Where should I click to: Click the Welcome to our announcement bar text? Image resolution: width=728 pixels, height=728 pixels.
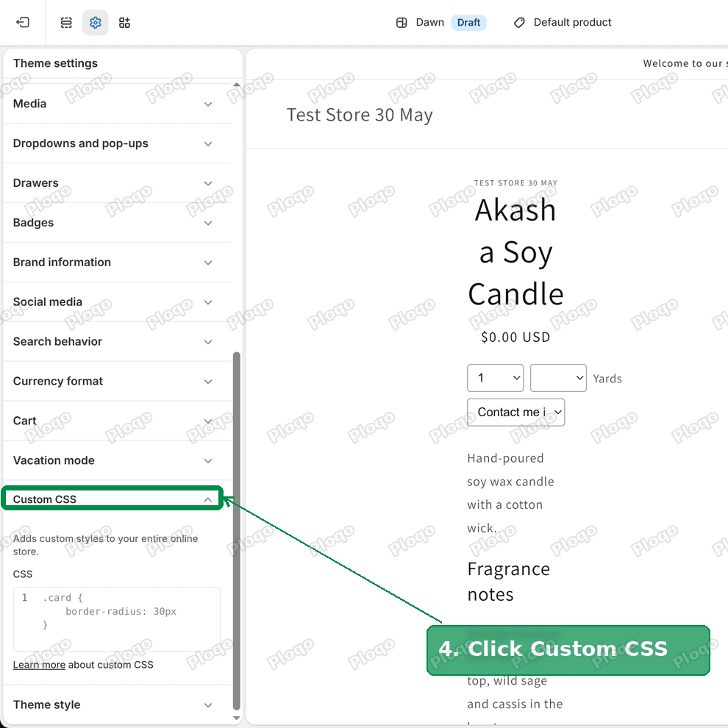click(685, 63)
